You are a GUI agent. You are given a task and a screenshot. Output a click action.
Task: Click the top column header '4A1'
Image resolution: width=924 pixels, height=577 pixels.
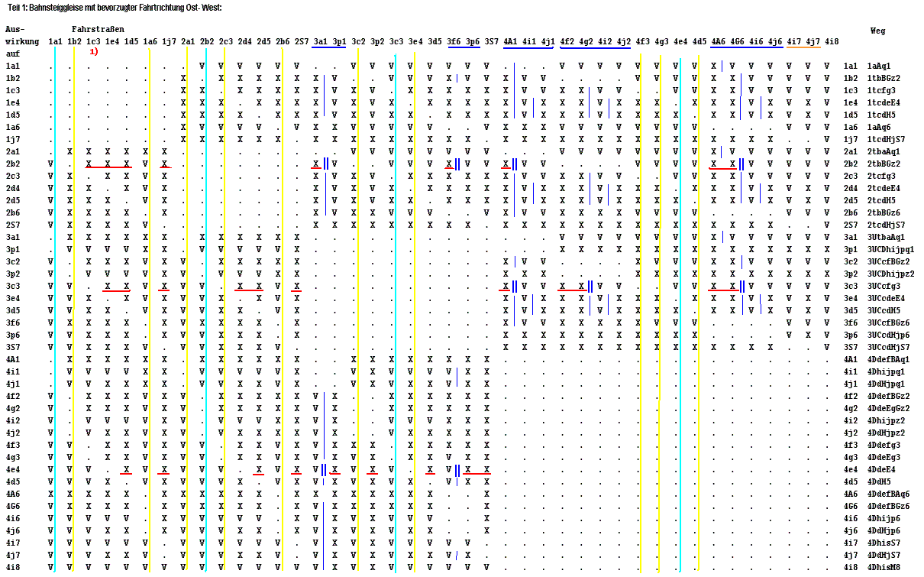511,41
